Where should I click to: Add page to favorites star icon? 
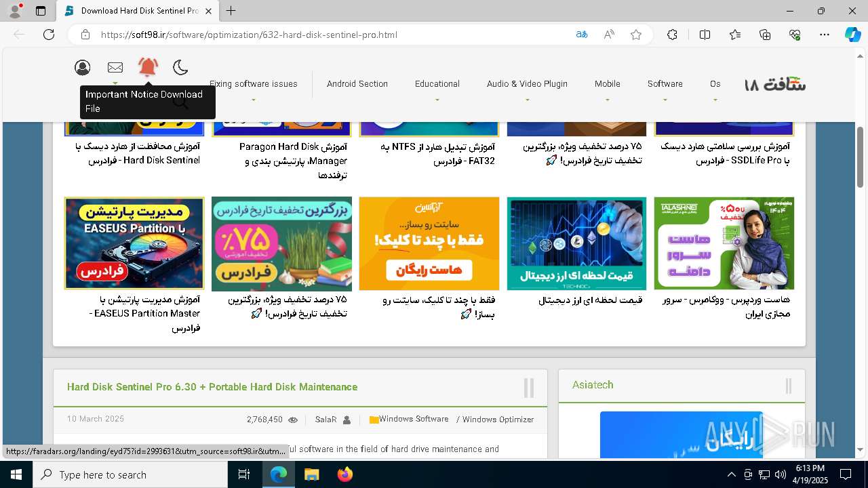(636, 35)
